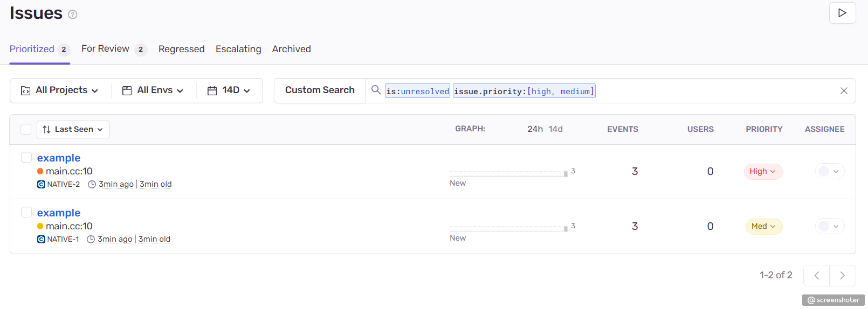Click into the issue search query field
The height and width of the screenshot is (309, 868).
coord(701,91)
